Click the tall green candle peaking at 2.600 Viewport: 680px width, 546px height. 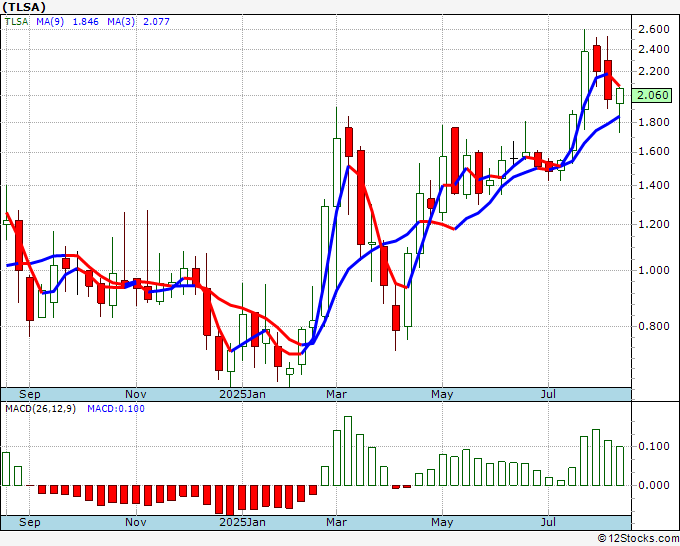(585, 80)
